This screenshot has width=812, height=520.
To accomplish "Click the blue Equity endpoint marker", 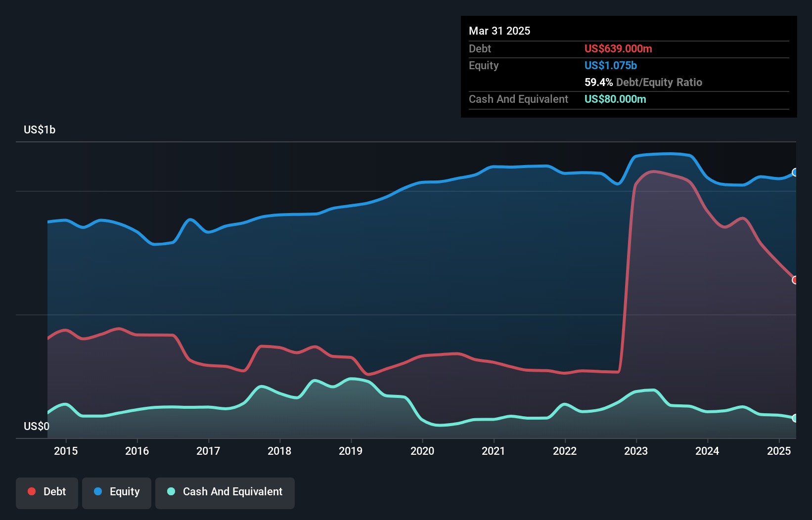I will (x=795, y=173).
